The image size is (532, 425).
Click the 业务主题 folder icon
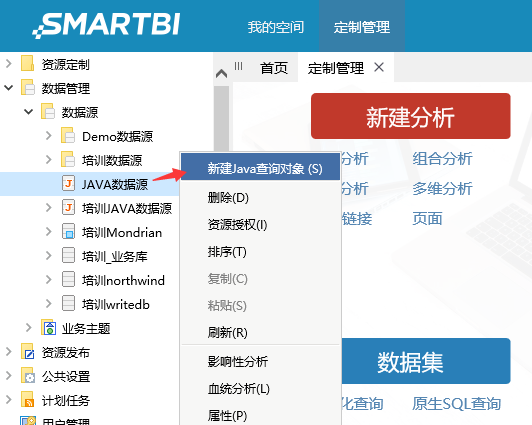pos(48,328)
